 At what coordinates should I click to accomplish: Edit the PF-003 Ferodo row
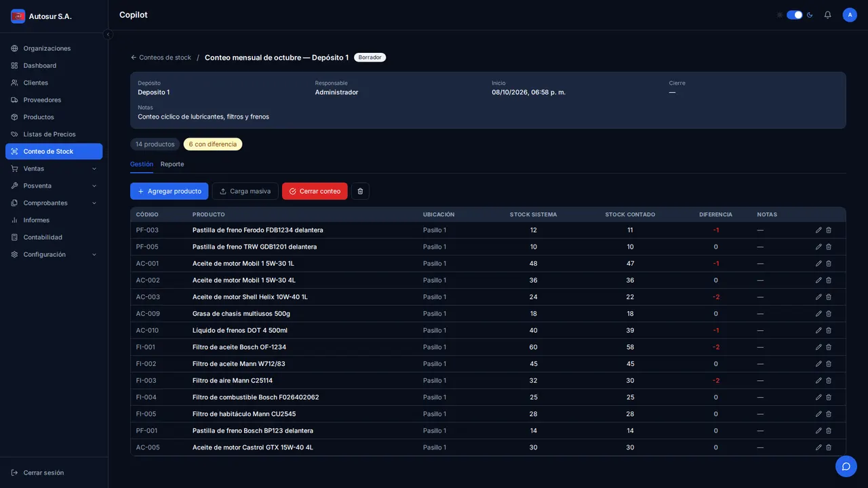pos(818,230)
